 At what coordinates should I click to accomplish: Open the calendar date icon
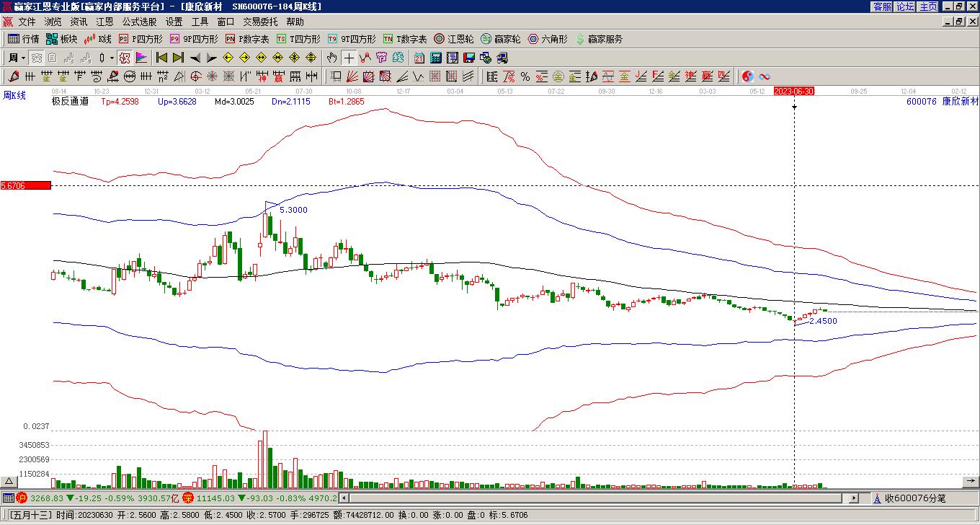[x=419, y=58]
